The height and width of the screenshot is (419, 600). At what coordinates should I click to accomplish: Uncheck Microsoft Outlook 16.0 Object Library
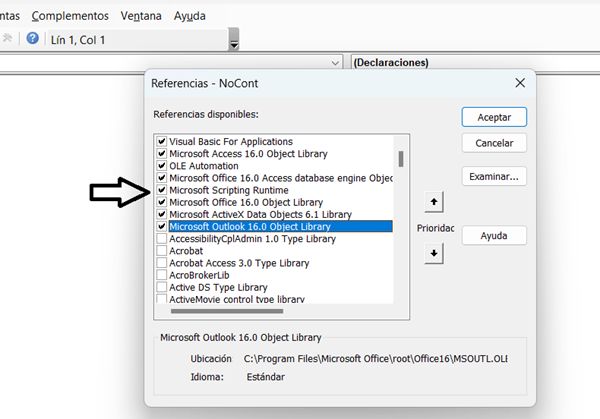pyautogui.click(x=161, y=227)
